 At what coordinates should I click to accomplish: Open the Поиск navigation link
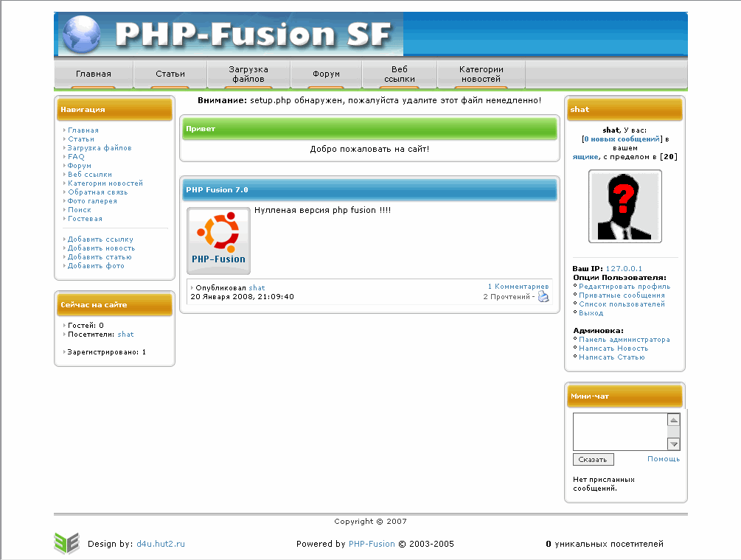80,210
